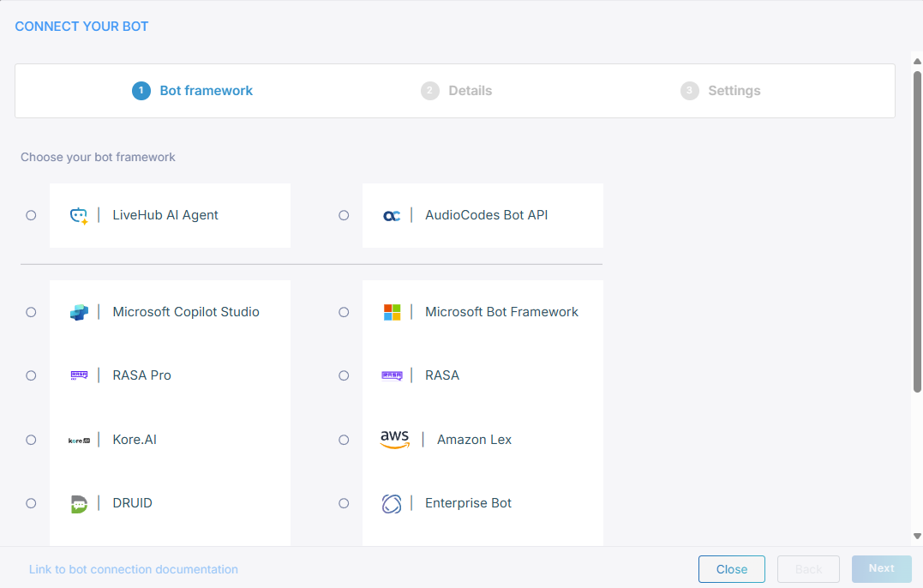923x588 pixels.
Task: Click the AudioCodes Bot API label
Action: click(x=486, y=215)
